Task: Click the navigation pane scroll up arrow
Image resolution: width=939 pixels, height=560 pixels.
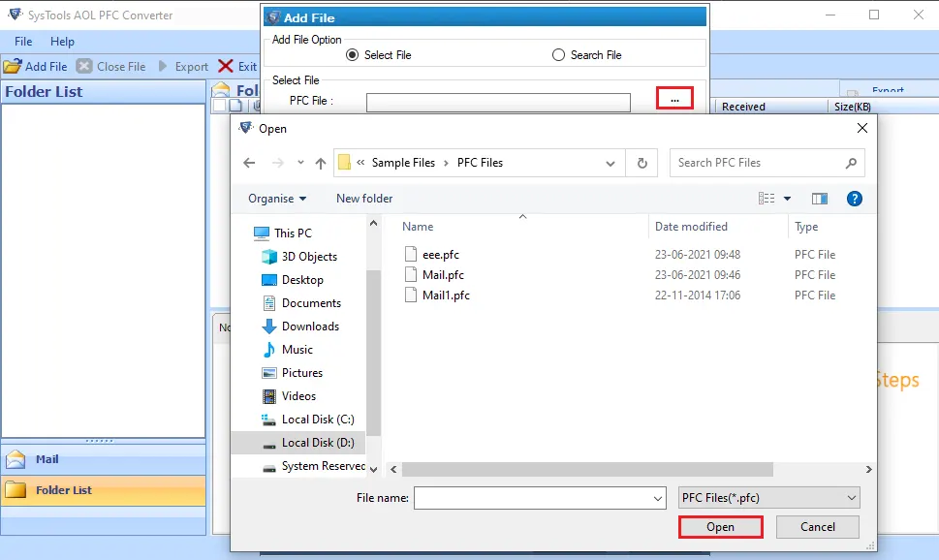Action: (x=374, y=224)
